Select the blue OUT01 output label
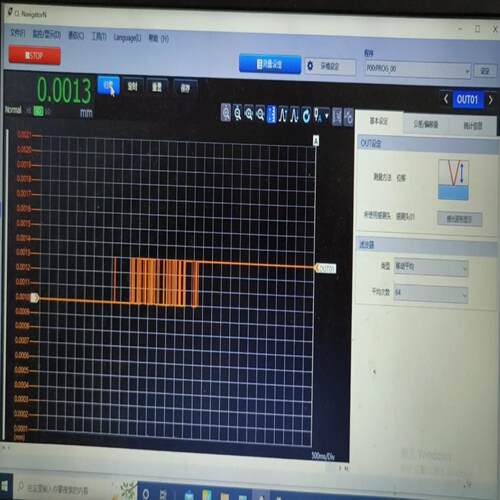 tap(467, 100)
